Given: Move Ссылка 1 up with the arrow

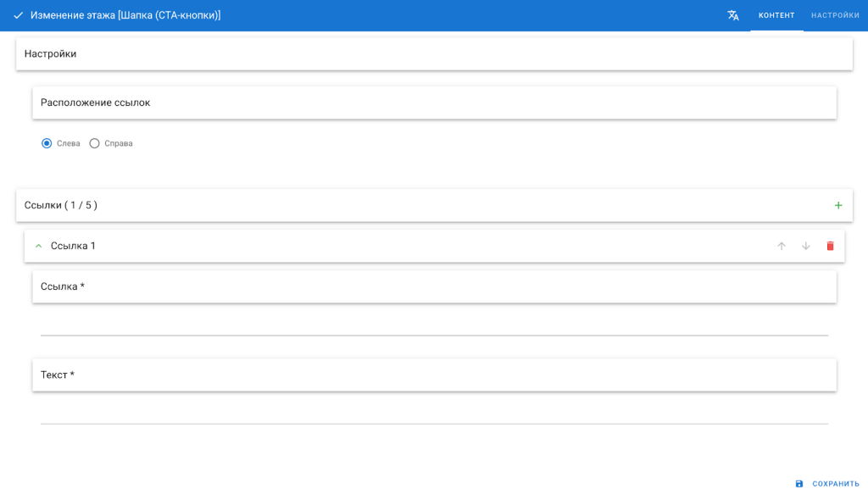Looking at the screenshot, I should [782, 246].
